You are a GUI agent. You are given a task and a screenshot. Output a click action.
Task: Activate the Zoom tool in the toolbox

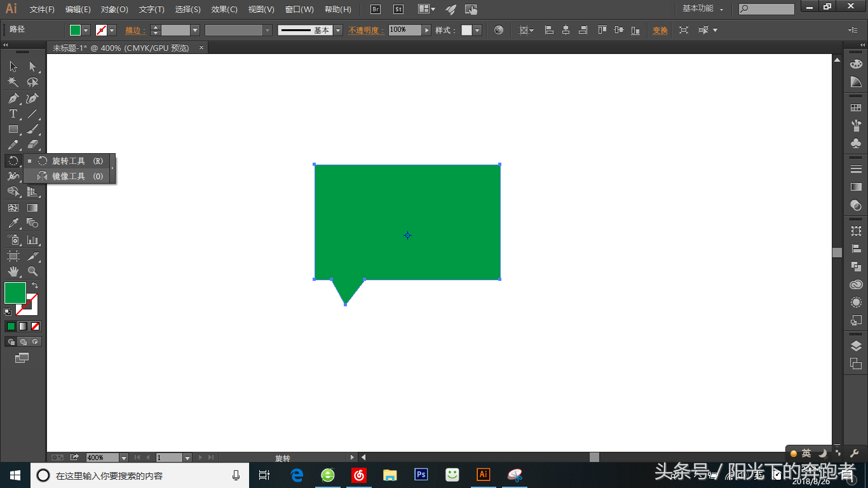click(x=33, y=271)
